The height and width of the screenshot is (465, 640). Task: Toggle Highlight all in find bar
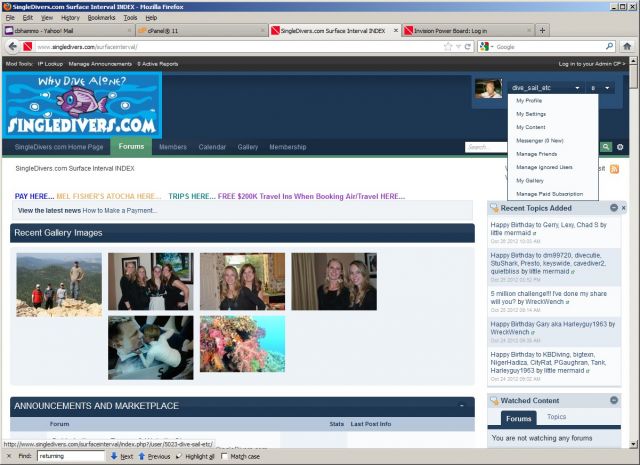pos(195,456)
